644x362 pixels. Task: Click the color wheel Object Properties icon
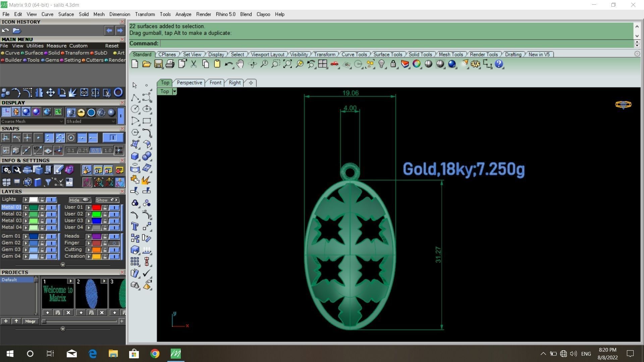417,64
